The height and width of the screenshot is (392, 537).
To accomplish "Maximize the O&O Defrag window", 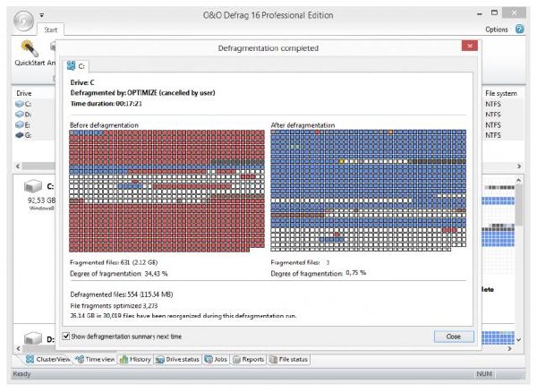I will [x=494, y=13].
